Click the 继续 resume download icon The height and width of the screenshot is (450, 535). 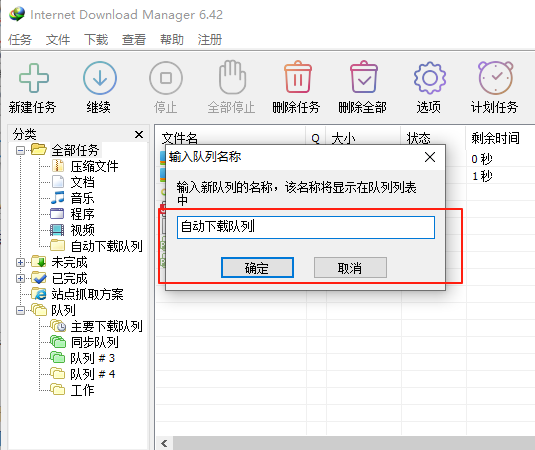100,78
